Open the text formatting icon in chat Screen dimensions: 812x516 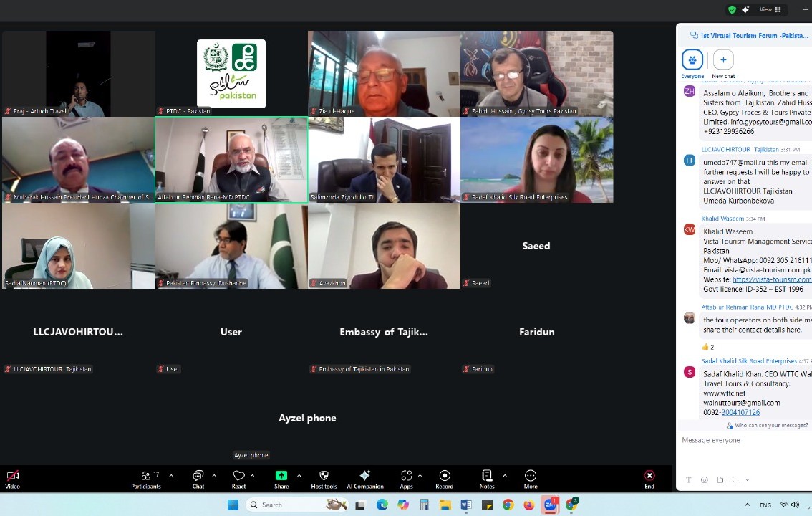click(689, 480)
